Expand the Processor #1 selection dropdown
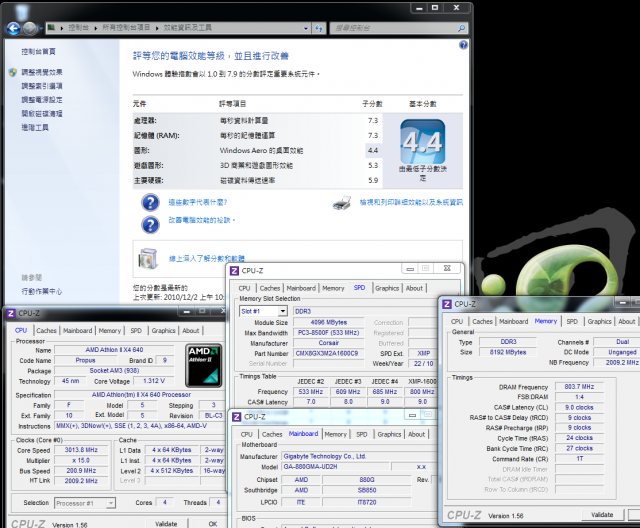Image resolution: width=640 pixels, height=528 pixels. click(x=111, y=503)
